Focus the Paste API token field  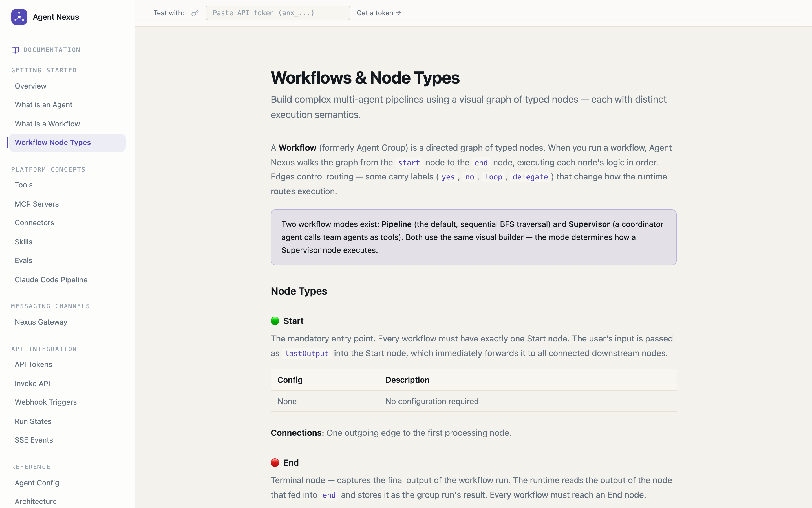[x=278, y=13]
